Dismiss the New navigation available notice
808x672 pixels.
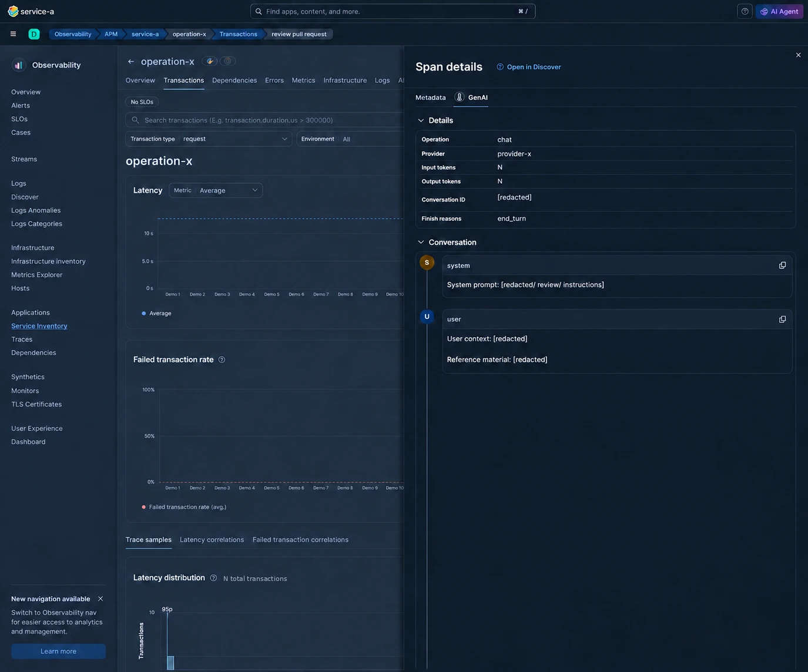pos(100,599)
